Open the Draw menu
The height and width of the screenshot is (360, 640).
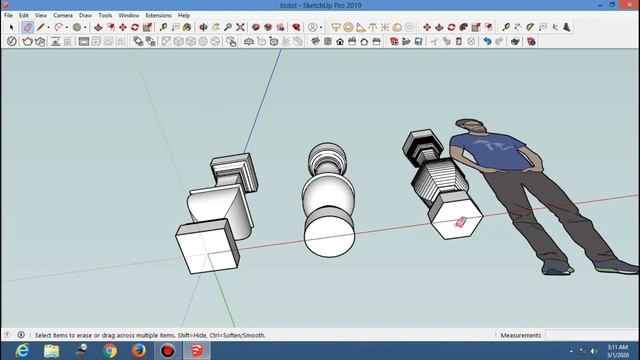pyautogui.click(x=85, y=15)
